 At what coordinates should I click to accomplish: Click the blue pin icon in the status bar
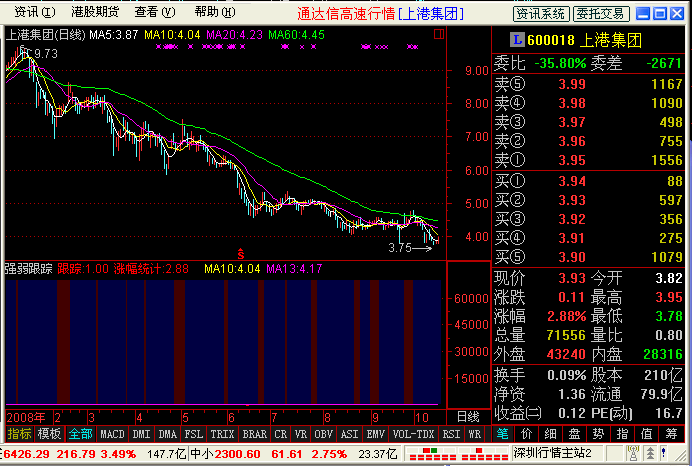(663, 453)
